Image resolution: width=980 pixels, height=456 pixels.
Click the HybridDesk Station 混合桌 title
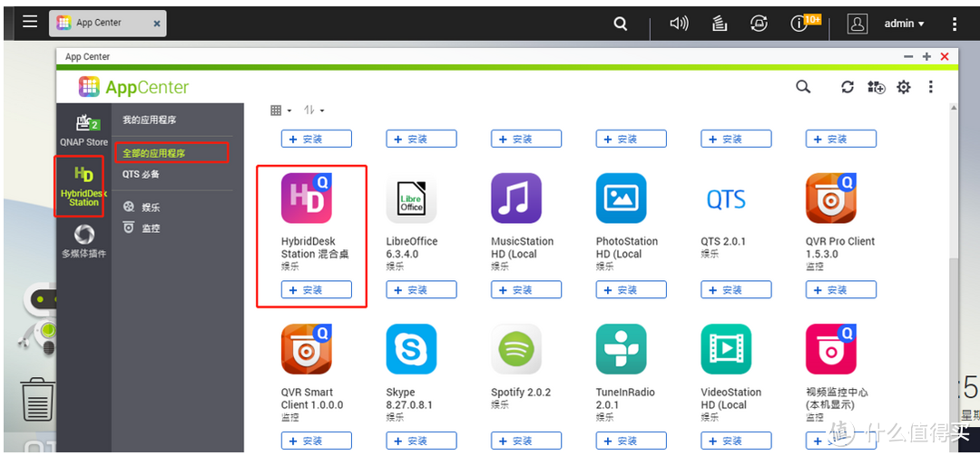tap(315, 247)
